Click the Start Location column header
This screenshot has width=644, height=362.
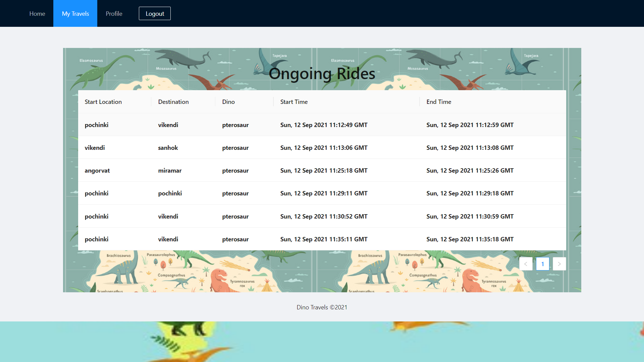(x=103, y=102)
